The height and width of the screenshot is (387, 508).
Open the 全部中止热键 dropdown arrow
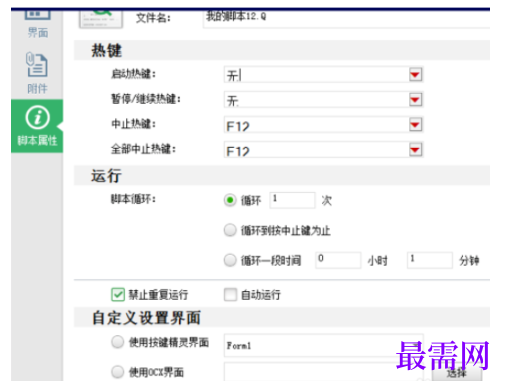point(415,150)
